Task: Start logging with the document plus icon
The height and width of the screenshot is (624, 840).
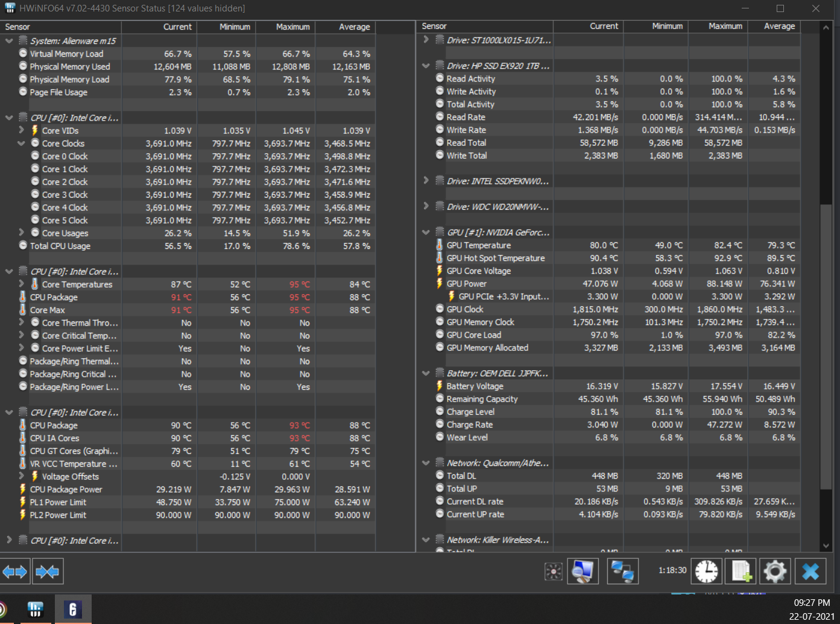Action: (741, 571)
